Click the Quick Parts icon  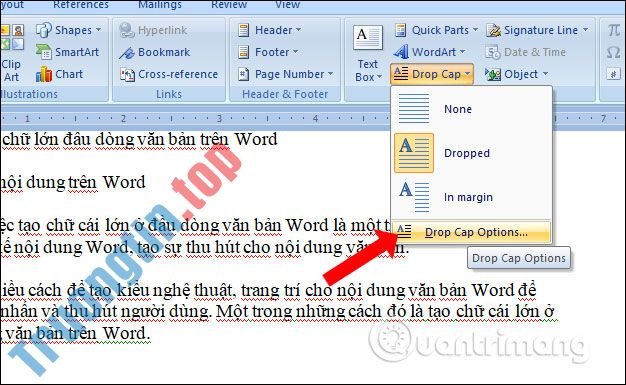[400, 30]
